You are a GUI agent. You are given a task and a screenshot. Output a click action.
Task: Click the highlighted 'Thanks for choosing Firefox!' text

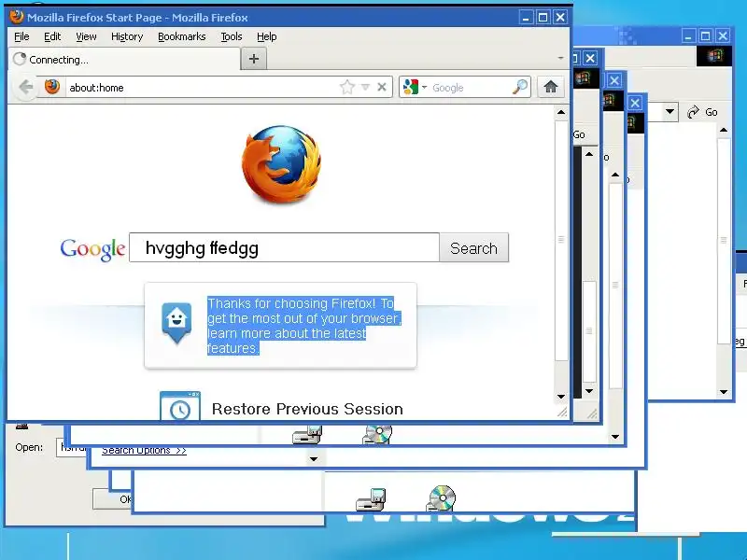tap(303, 326)
